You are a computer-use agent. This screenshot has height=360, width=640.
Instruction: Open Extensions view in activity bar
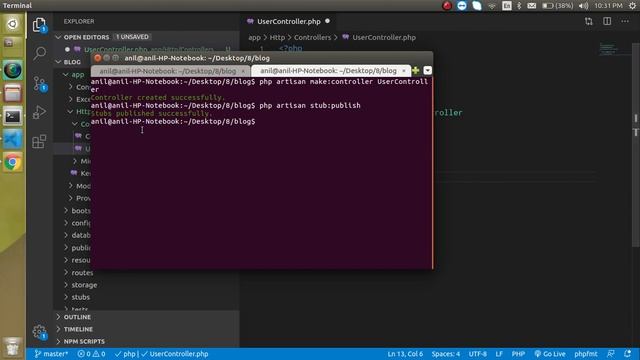(40, 141)
